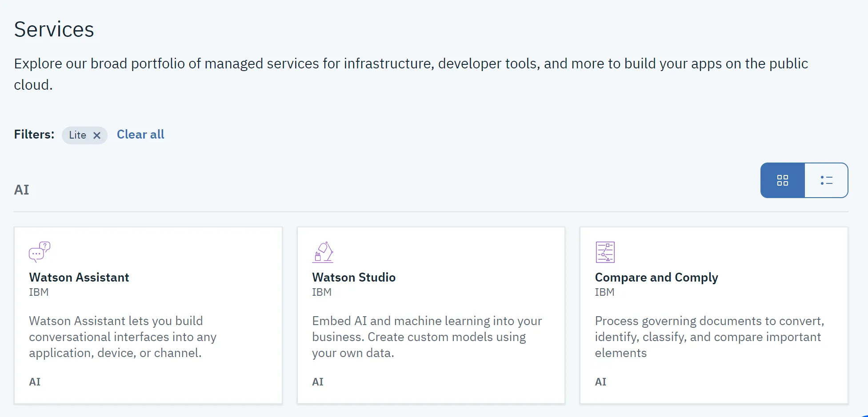Click the AI tag on Watson Studio card

click(318, 382)
